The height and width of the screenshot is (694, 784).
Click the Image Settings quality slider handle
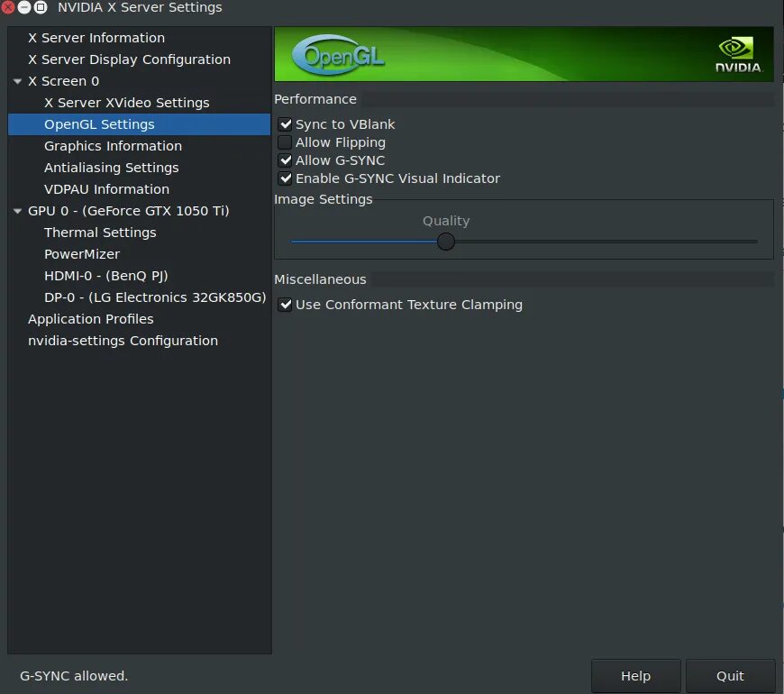445,242
